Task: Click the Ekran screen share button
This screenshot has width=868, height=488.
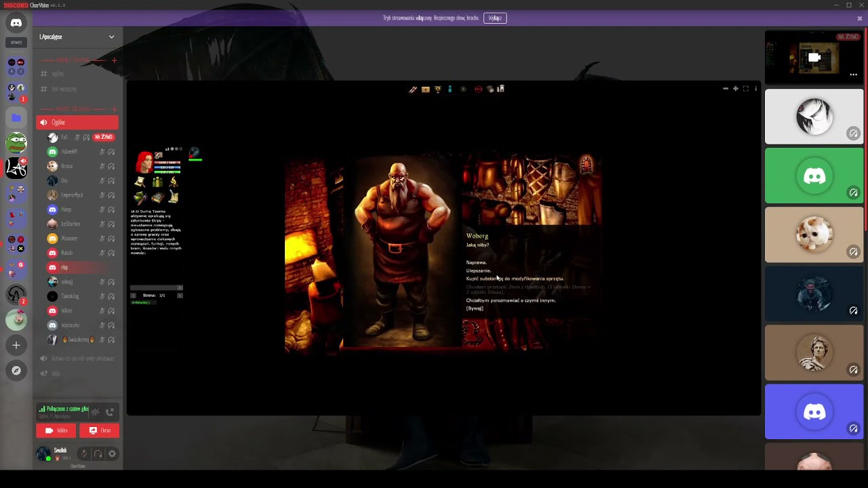Action: [100, 430]
